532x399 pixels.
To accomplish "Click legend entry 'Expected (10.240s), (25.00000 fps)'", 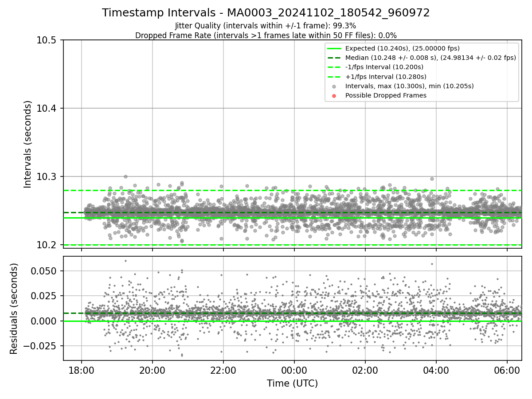I will coord(403,48).
